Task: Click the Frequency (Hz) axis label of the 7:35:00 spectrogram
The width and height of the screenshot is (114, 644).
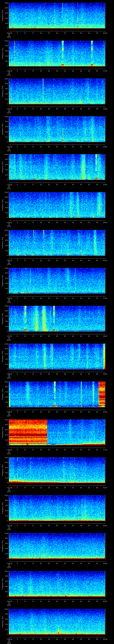Action: 3,243
